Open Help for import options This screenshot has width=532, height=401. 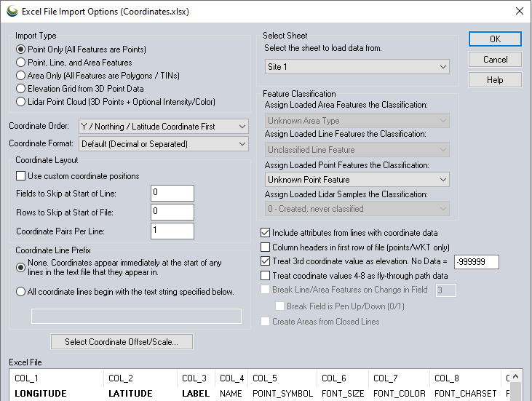pyautogui.click(x=495, y=80)
